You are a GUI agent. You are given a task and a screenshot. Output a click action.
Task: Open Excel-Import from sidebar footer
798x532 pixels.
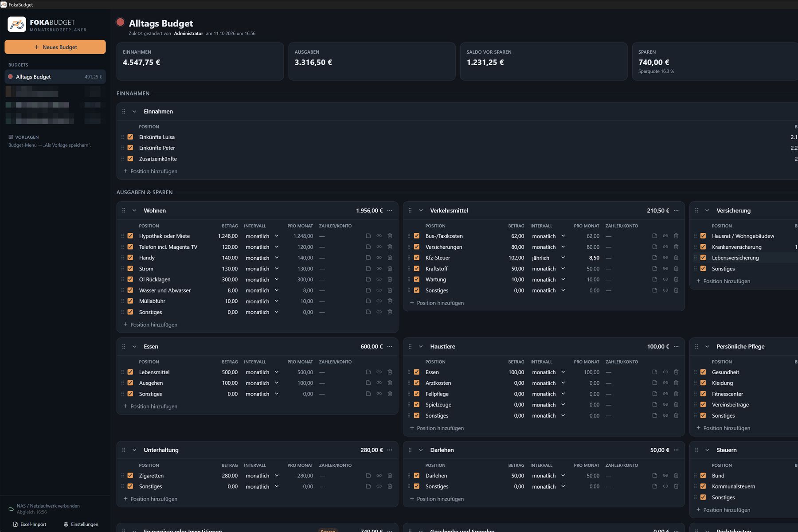point(30,524)
